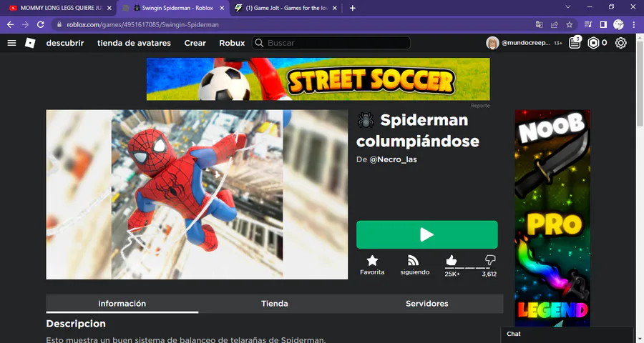Click the spider icon beside the game title
This screenshot has height=343, width=644.
point(366,120)
